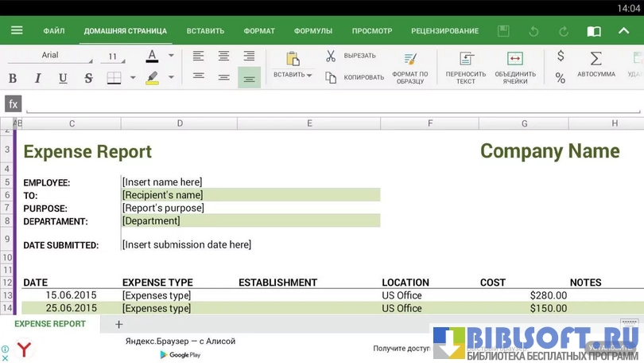
Task: Click the AutoSum sigma icon
Action: (x=596, y=58)
